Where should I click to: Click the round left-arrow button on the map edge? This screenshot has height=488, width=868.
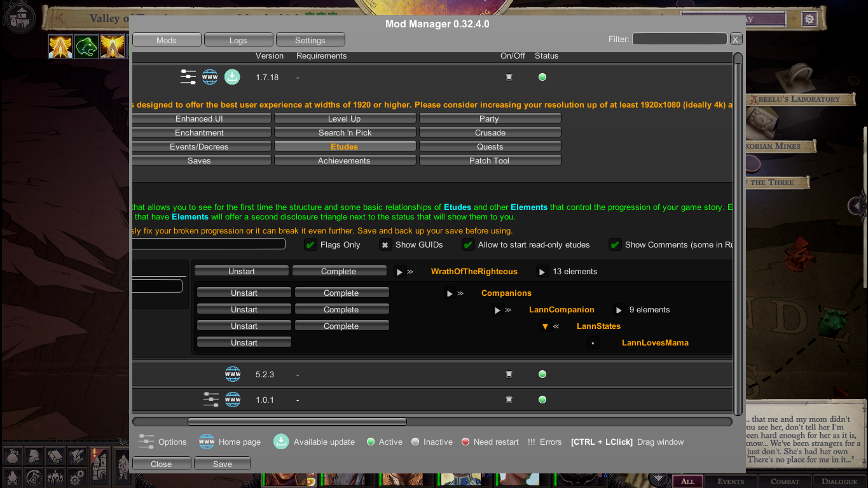pos(857,206)
